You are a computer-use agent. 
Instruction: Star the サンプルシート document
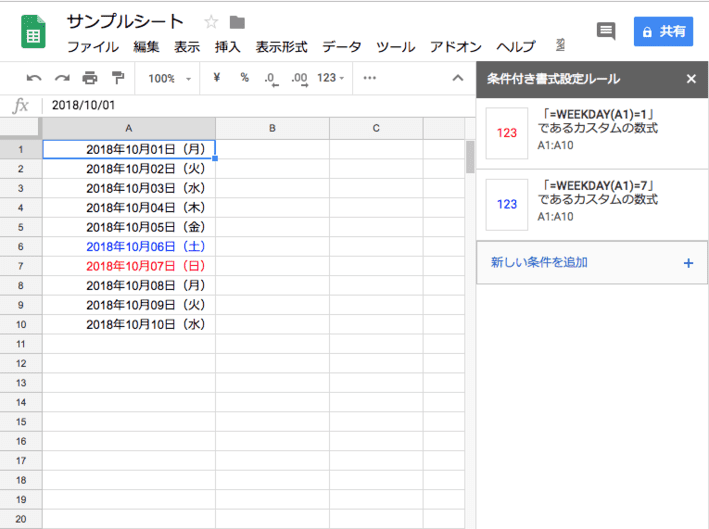(211, 22)
